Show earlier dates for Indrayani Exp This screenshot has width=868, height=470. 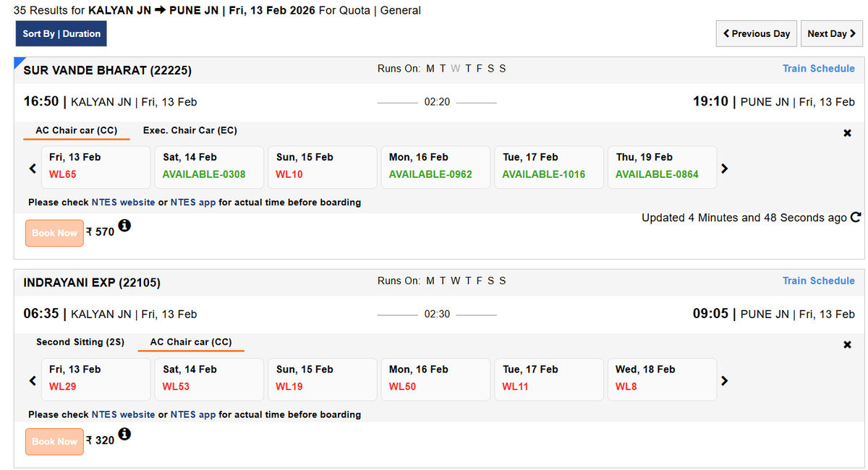(x=32, y=380)
